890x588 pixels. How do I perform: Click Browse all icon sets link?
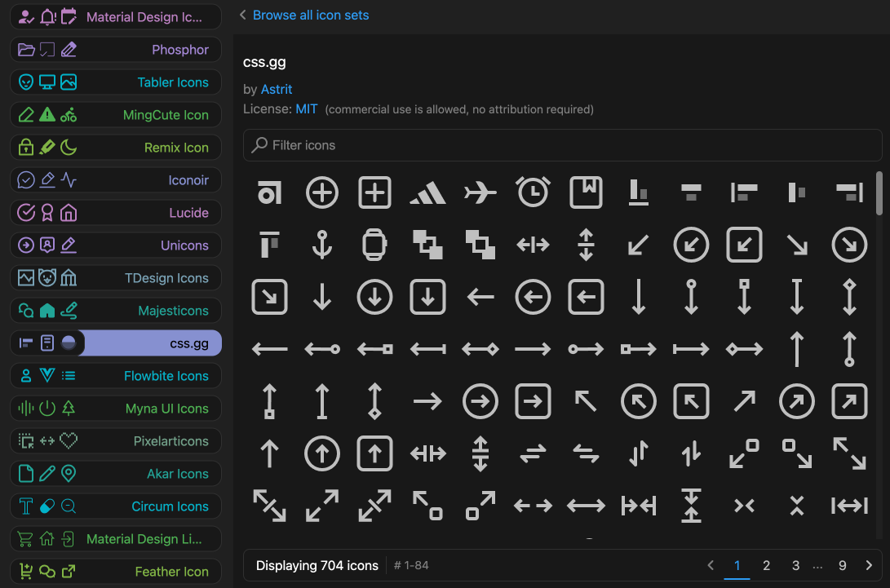310,15
